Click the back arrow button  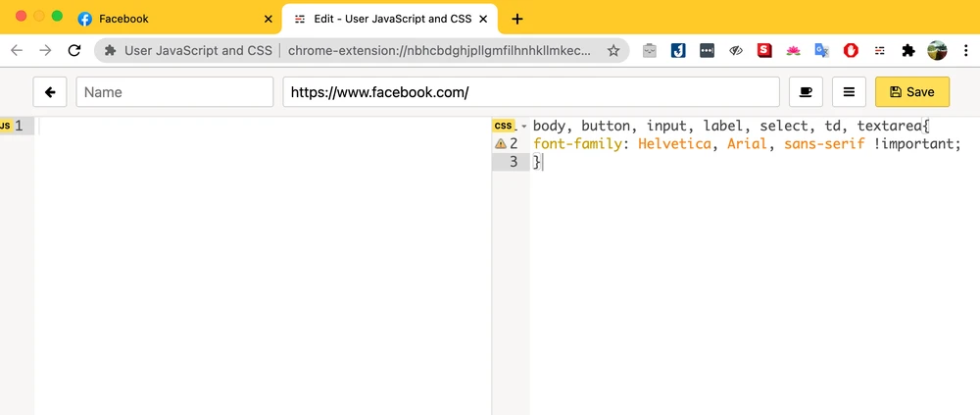click(50, 92)
